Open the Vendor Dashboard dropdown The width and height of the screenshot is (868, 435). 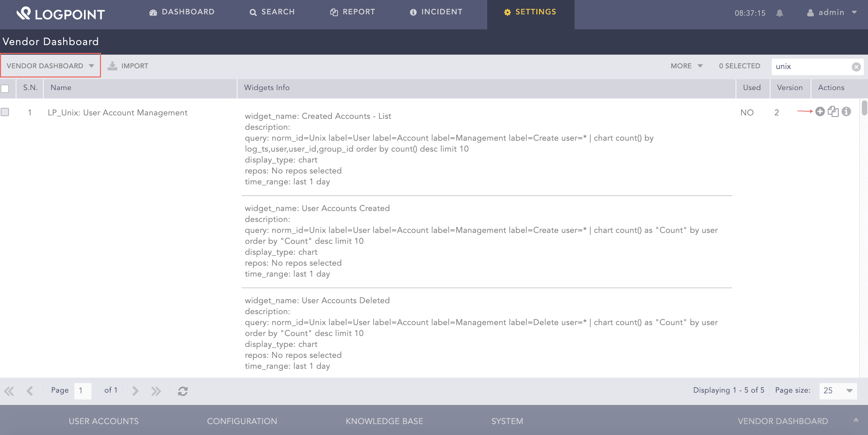(50, 66)
